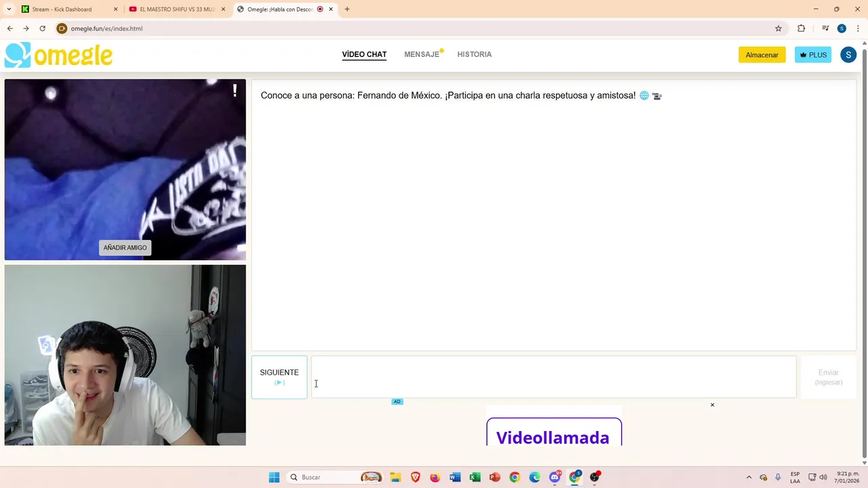Click the Videollamada ad banner
The width and height of the screenshot is (868, 488).
click(554, 432)
